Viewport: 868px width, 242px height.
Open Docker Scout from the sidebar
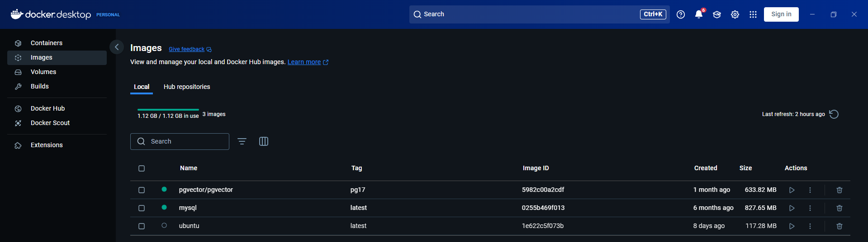click(57, 123)
